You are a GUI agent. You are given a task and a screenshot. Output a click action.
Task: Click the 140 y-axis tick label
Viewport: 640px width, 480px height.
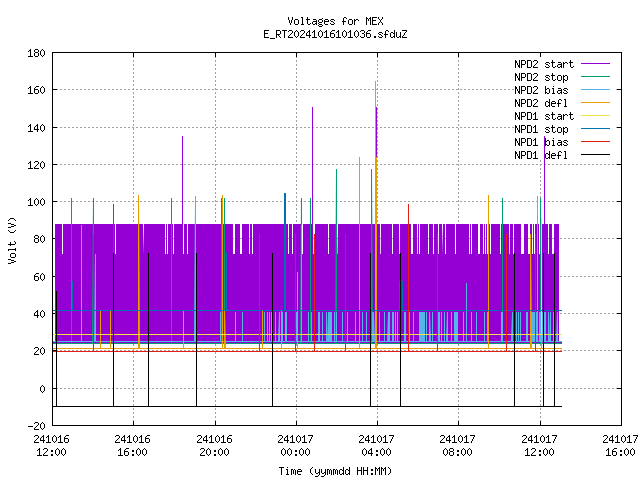click(x=36, y=128)
